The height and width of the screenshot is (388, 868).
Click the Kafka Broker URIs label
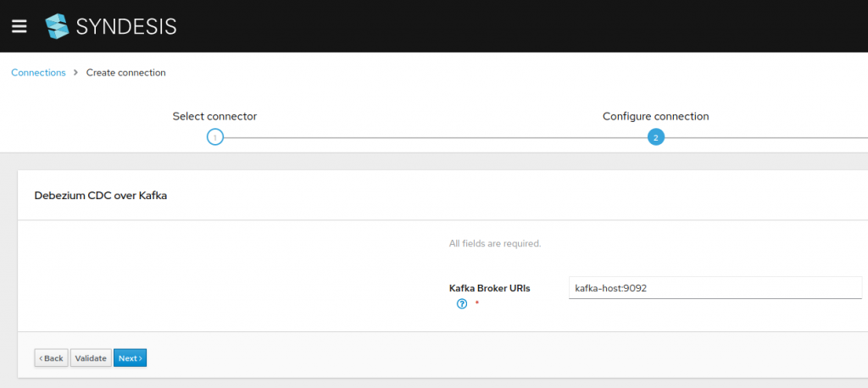(489, 288)
